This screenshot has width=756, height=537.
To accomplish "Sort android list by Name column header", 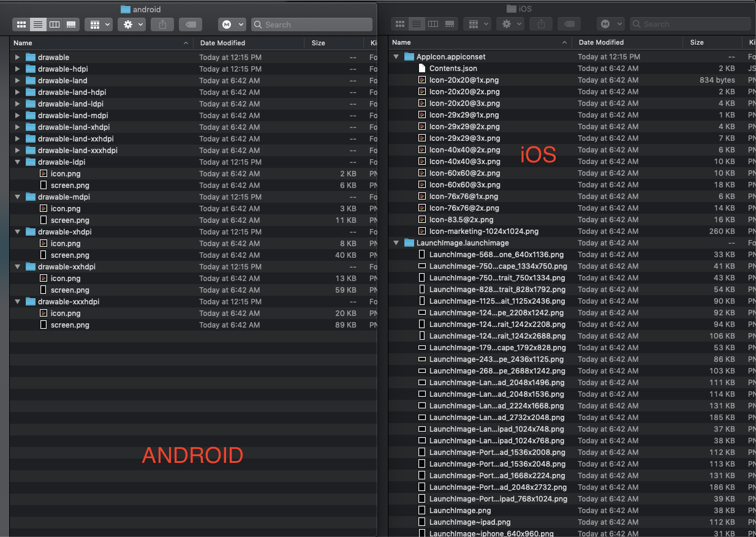I will click(101, 43).
